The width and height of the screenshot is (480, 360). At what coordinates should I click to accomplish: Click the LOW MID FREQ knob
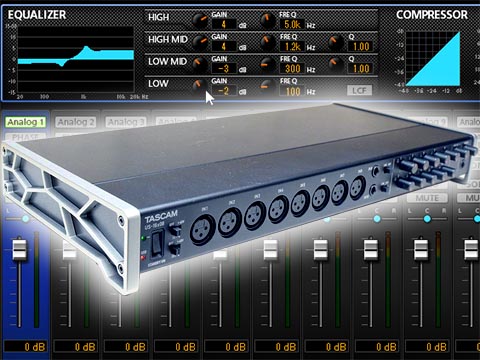tap(268, 65)
